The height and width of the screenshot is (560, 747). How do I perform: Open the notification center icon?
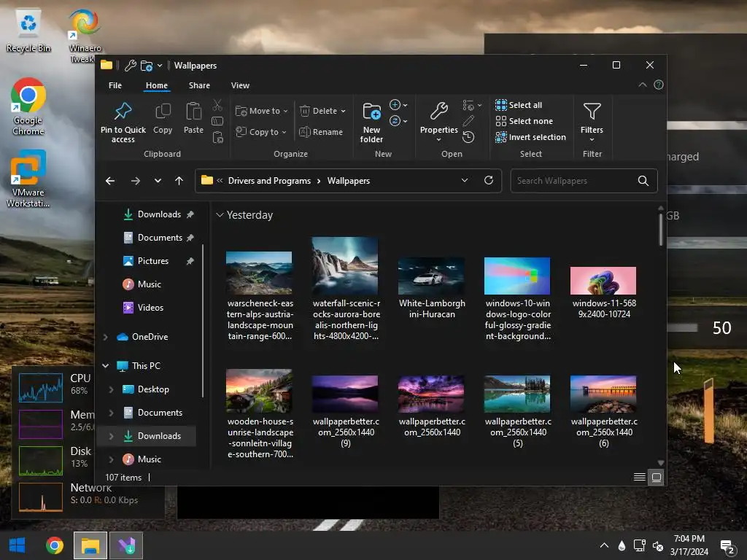tap(727, 547)
